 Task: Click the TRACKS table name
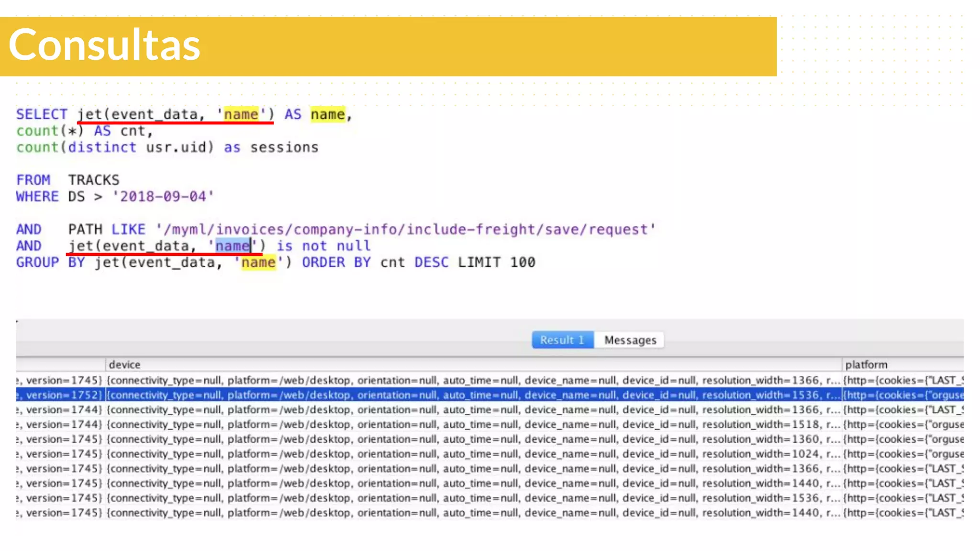(93, 180)
